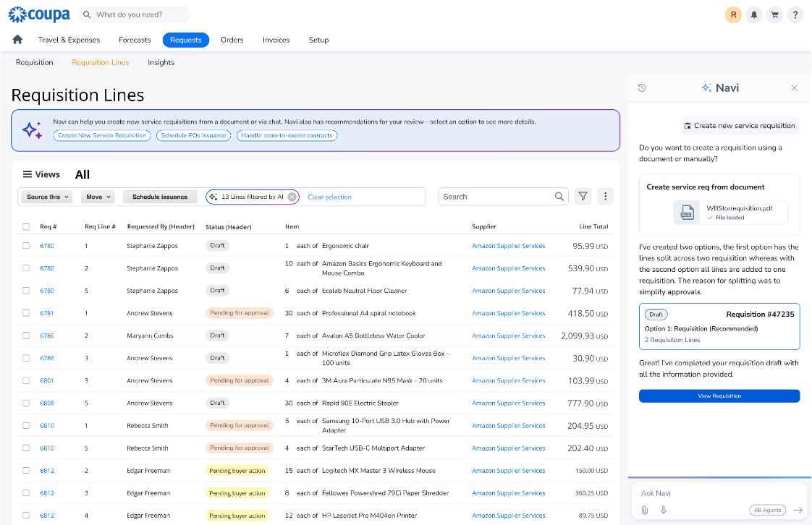The width and height of the screenshot is (812, 525).
Task: Click the Navi sparkle icon in the banner
Action: pyautogui.click(x=32, y=130)
